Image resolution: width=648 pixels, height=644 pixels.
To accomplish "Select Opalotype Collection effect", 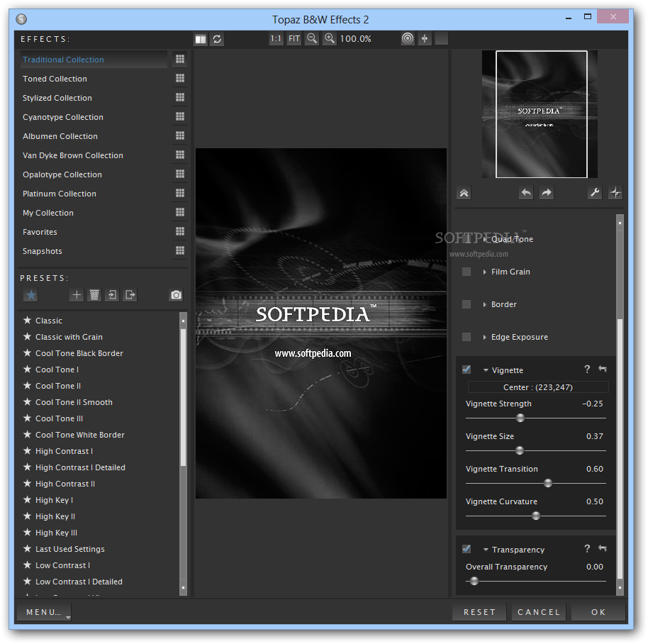I will pos(62,174).
